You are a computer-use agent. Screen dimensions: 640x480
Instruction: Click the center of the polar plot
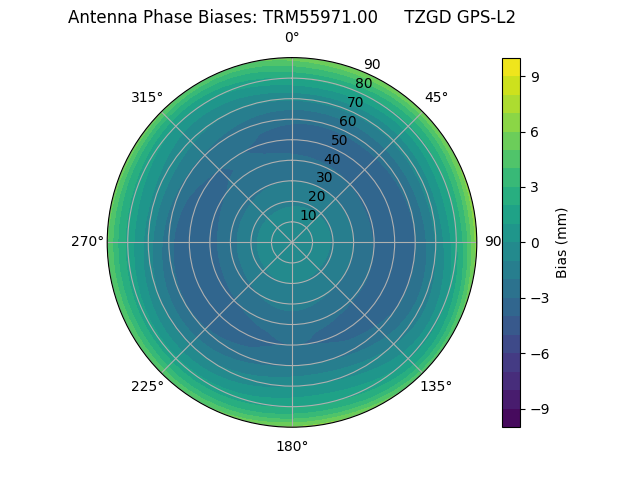coord(292,242)
